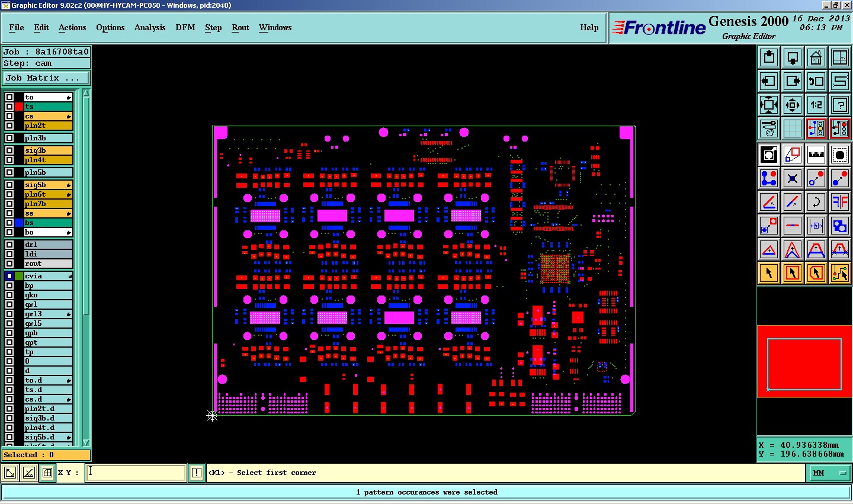Open the Analysis menu

coord(150,27)
